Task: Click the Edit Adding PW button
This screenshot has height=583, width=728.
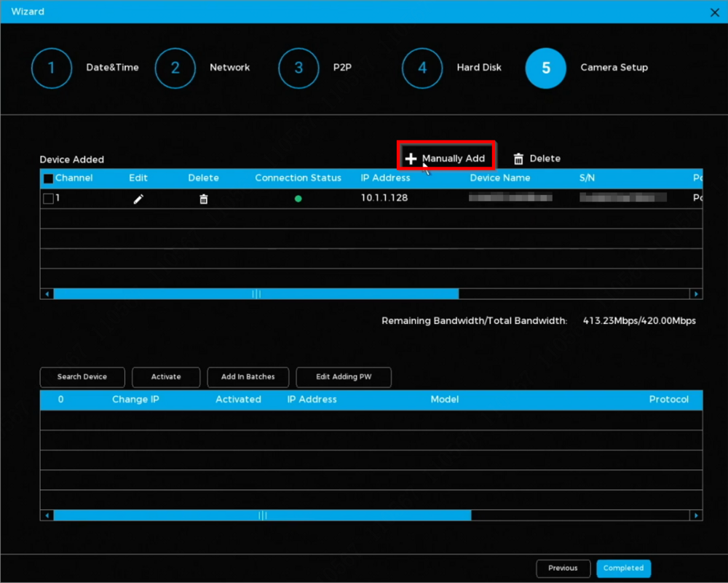Action: [x=344, y=377]
